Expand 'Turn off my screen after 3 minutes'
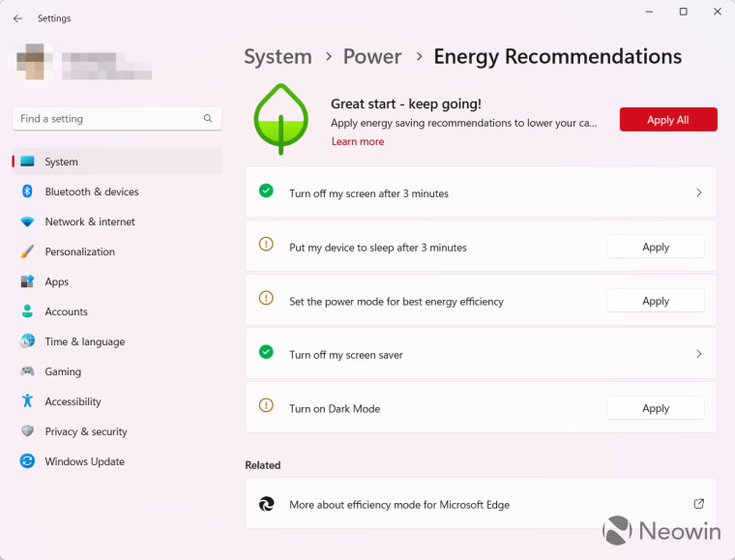 coord(698,193)
